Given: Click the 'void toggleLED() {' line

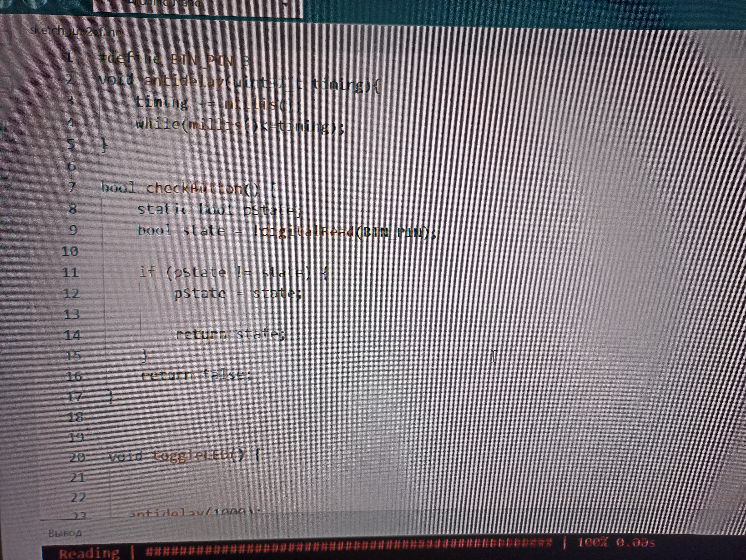Looking at the screenshot, I should 185,456.
